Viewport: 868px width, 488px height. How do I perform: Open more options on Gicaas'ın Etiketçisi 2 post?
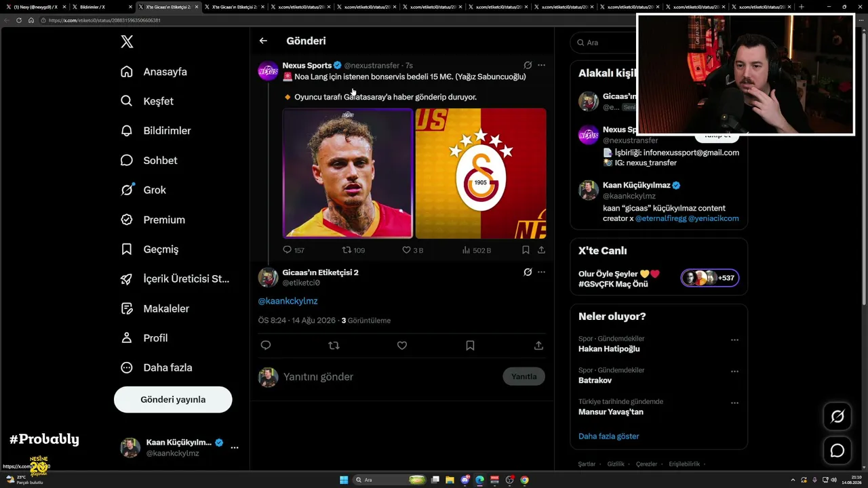[x=541, y=272]
